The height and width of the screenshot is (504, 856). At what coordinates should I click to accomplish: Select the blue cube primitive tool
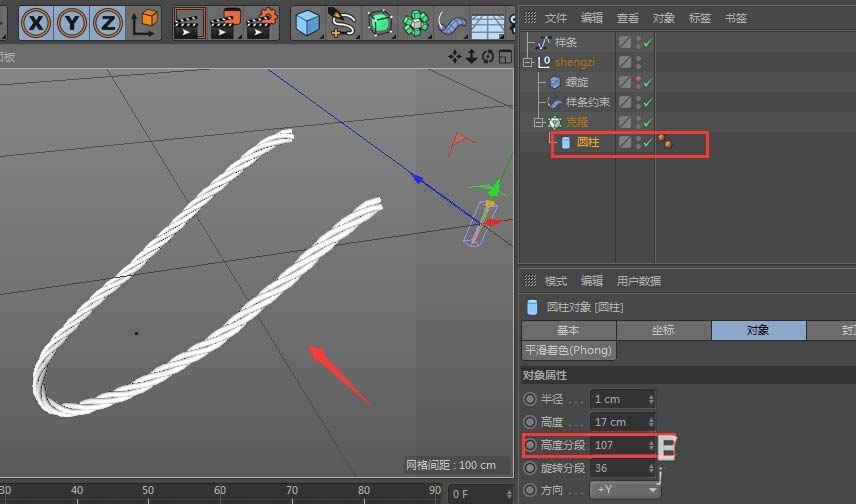308,22
